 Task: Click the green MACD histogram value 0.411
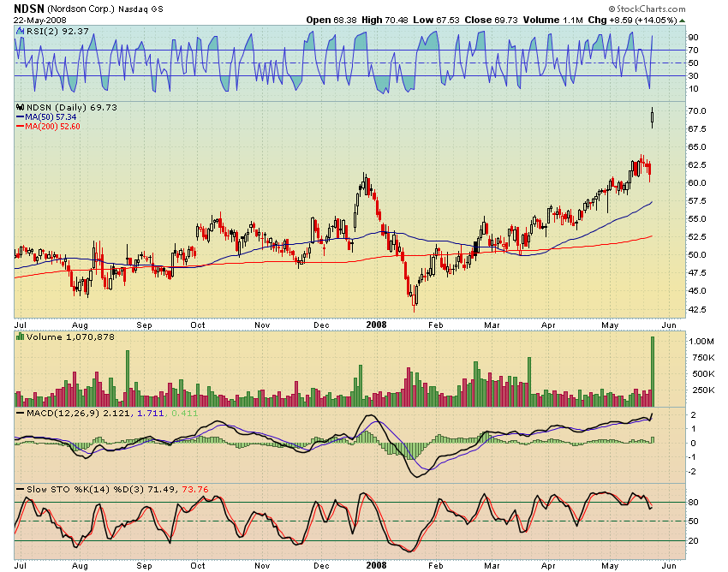(x=185, y=414)
